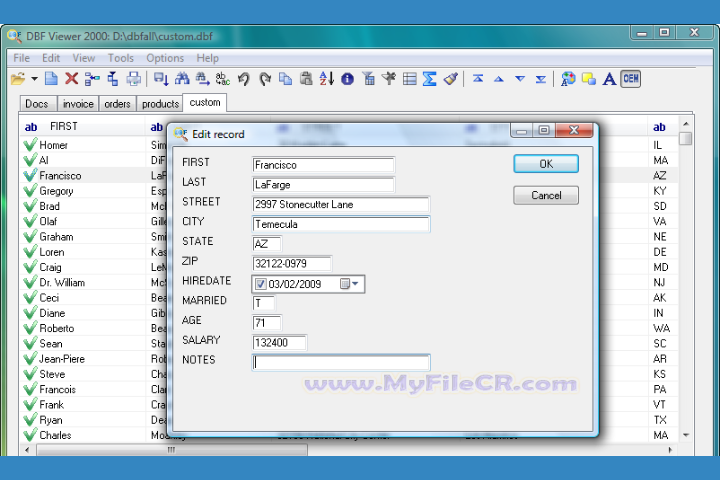Viewport: 720px width, 480px height.
Task: Click the sigma sum icon
Action: coord(429,79)
